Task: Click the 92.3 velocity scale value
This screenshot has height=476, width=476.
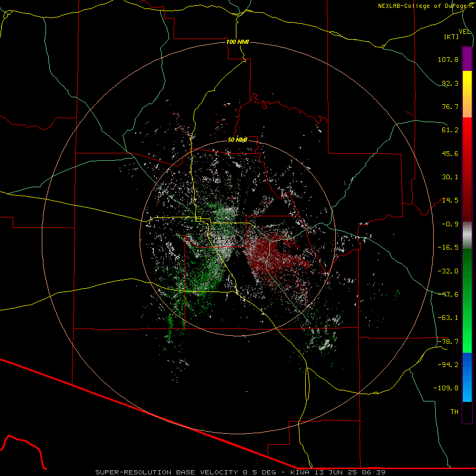Action: pos(450,83)
